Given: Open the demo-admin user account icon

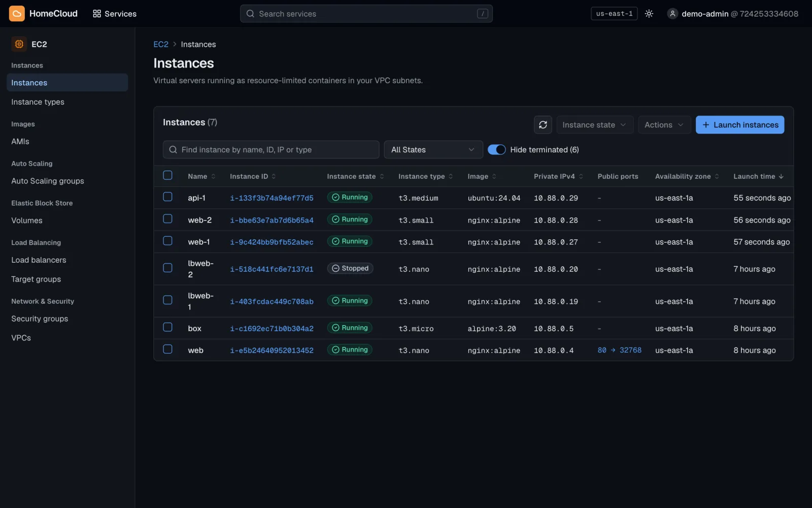Looking at the screenshot, I should click(x=672, y=14).
